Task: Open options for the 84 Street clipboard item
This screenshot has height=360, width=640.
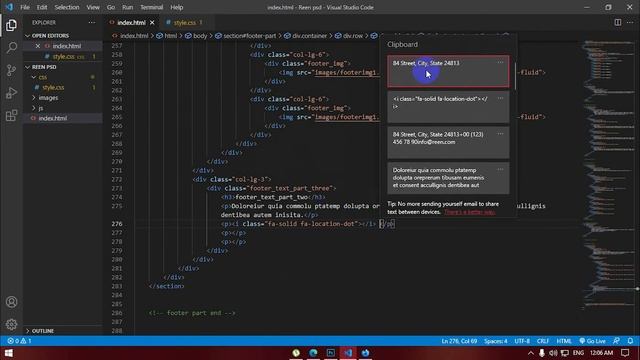Action: (x=500, y=62)
